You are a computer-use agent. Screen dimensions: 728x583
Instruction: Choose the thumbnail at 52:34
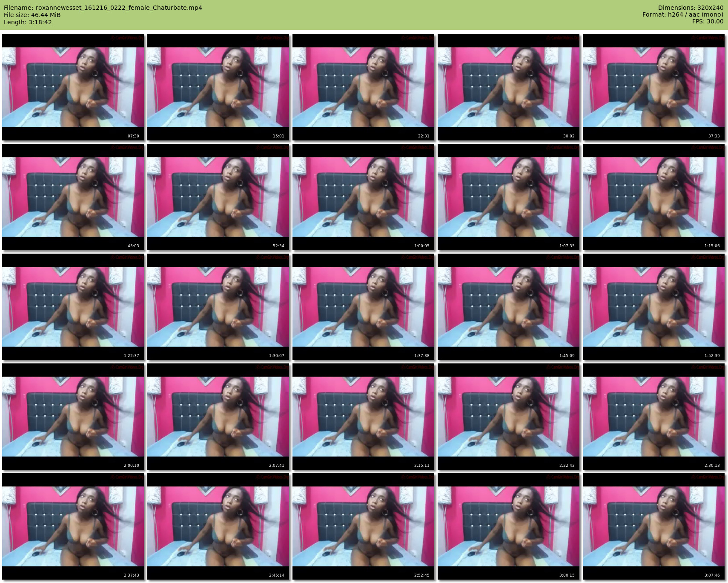[x=218, y=197]
